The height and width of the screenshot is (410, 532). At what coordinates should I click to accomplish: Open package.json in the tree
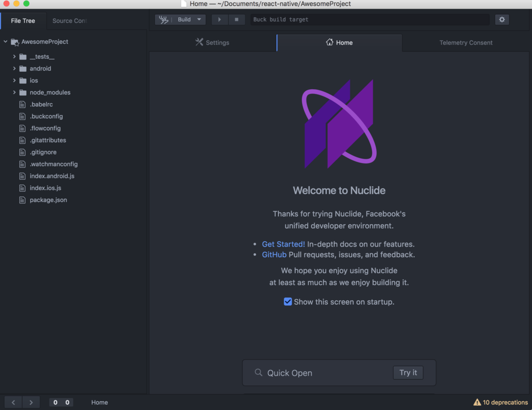[x=48, y=200]
